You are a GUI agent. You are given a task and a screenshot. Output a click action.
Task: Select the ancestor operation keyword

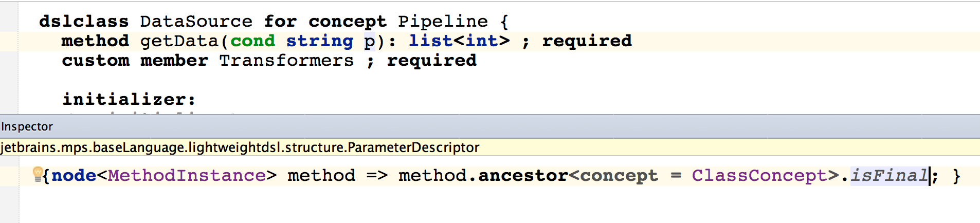coord(523,176)
